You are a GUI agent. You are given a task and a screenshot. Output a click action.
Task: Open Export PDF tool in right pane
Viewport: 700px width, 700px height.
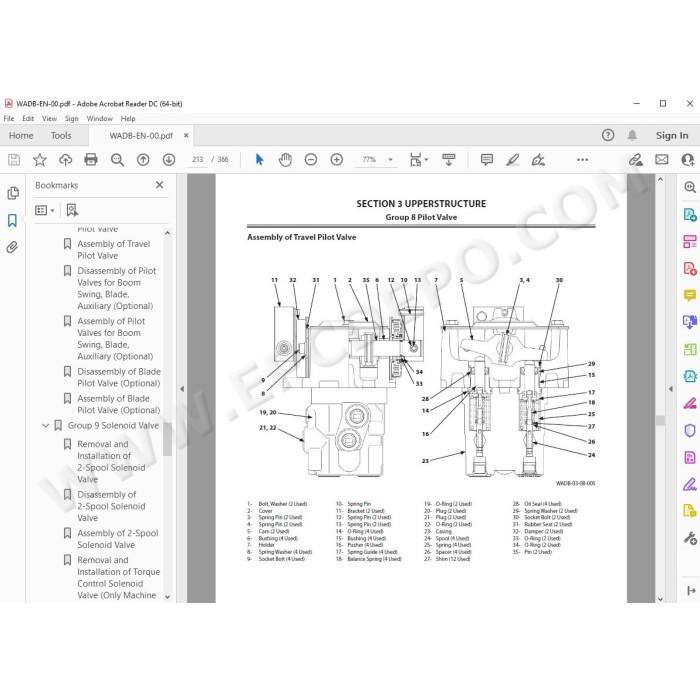click(x=690, y=215)
